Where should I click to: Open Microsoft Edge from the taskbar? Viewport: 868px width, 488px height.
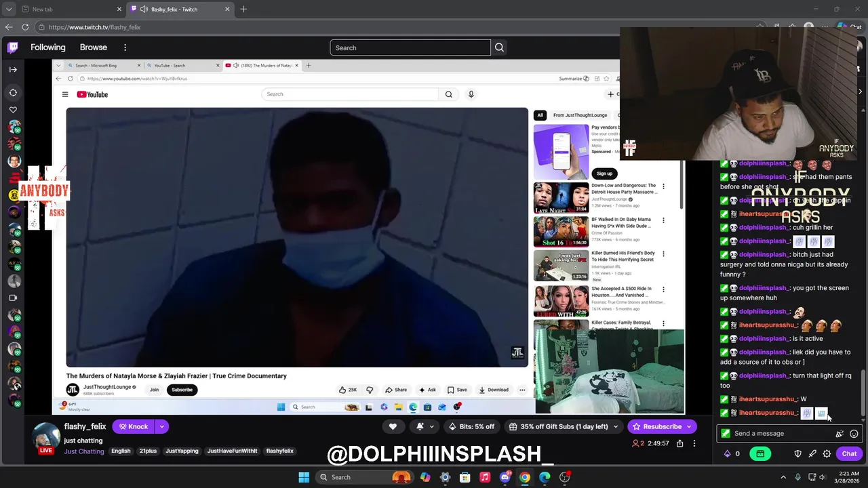tap(545, 477)
